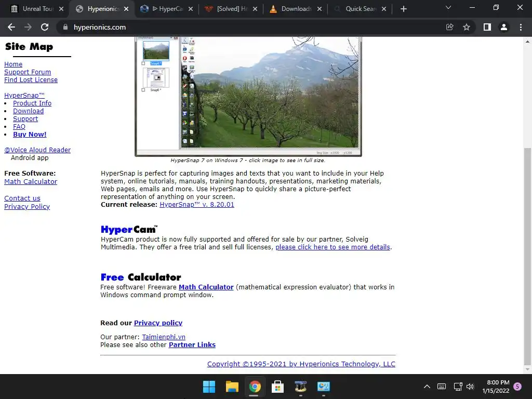Click the volume speaker tray icon
532x399 pixels.
click(470, 387)
